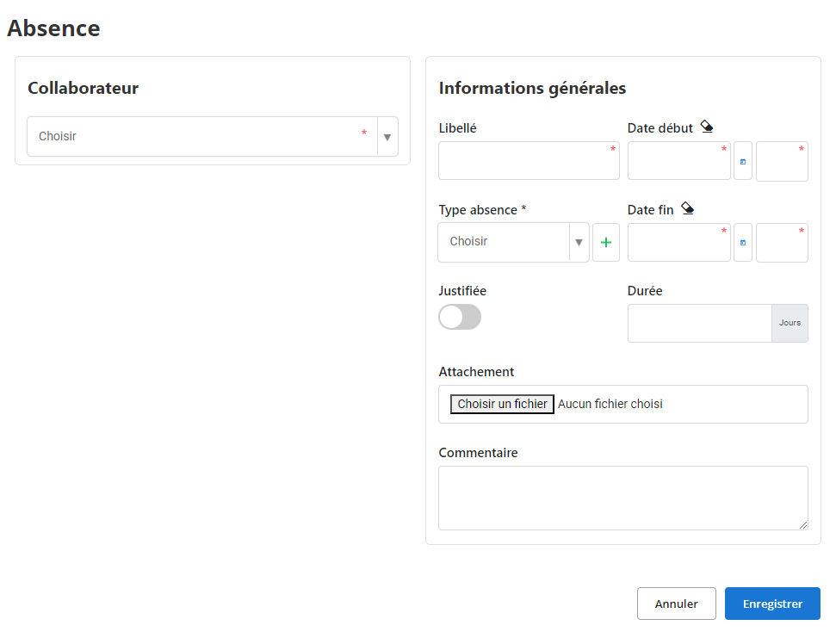
Task: Open the Date fin calendar picker
Action: click(x=743, y=243)
